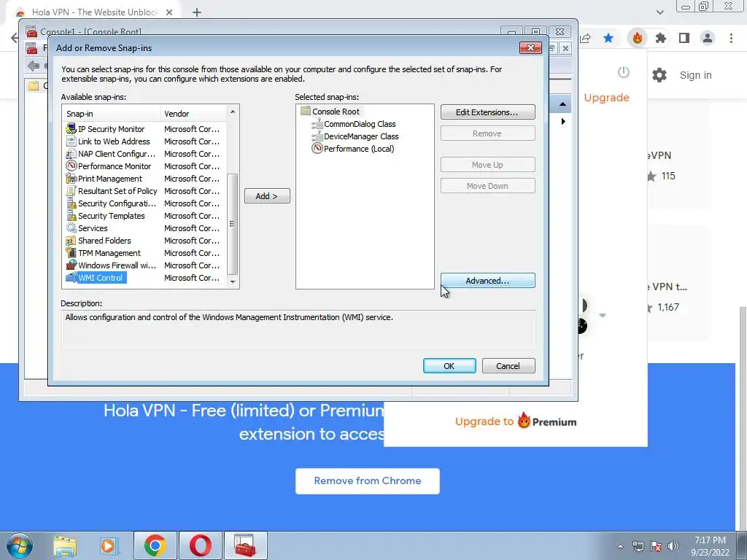This screenshot has height=560, width=747.
Task: Click the Remove from Chrome button
Action: pyautogui.click(x=368, y=481)
